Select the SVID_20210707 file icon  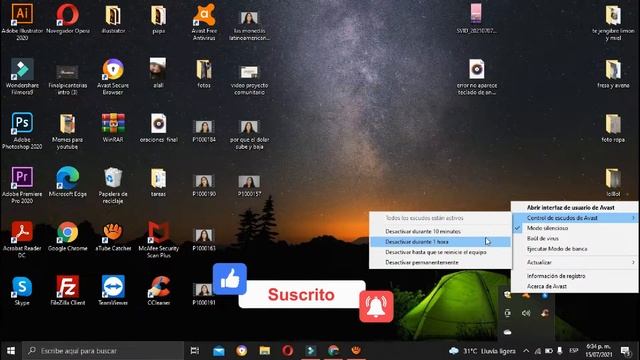tap(476, 19)
